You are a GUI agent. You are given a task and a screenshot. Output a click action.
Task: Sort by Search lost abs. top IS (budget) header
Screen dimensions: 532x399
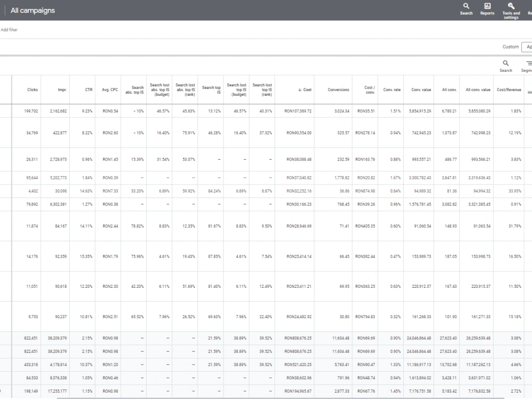click(x=160, y=89)
